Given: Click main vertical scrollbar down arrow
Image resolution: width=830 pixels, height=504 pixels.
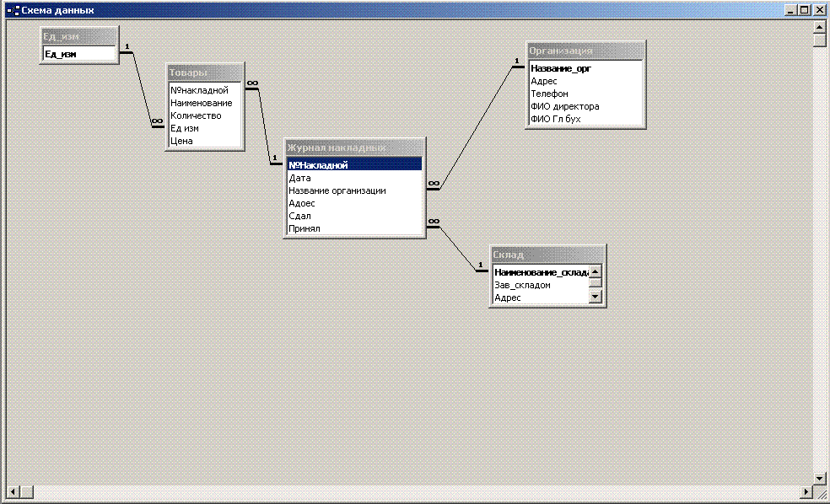Looking at the screenshot, I should click(819, 479).
